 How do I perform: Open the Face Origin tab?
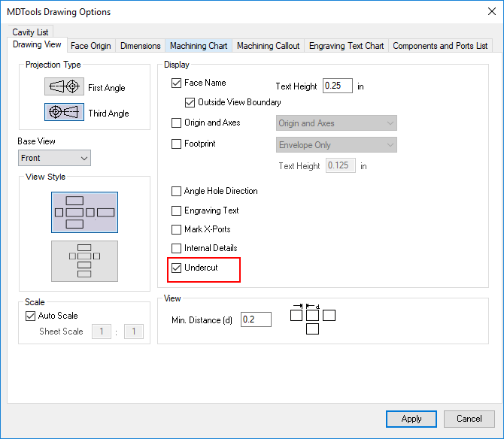click(x=91, y=46)
